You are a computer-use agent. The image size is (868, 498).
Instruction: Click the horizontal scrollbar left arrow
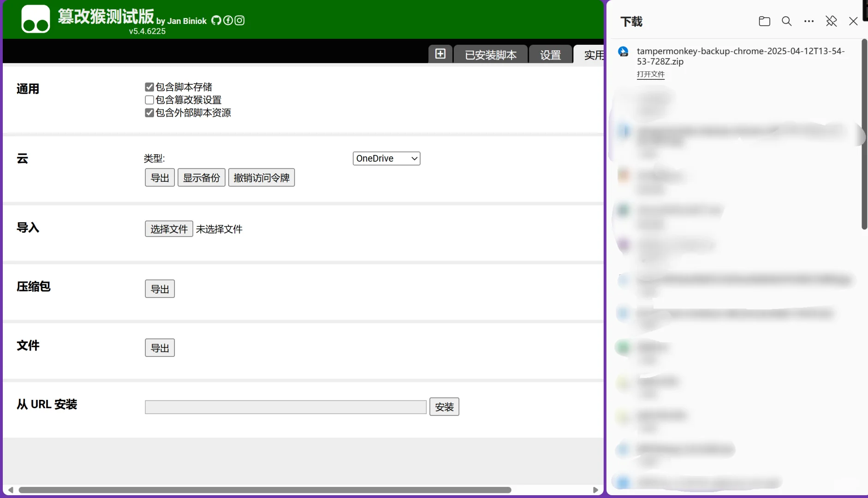point(10,490)
